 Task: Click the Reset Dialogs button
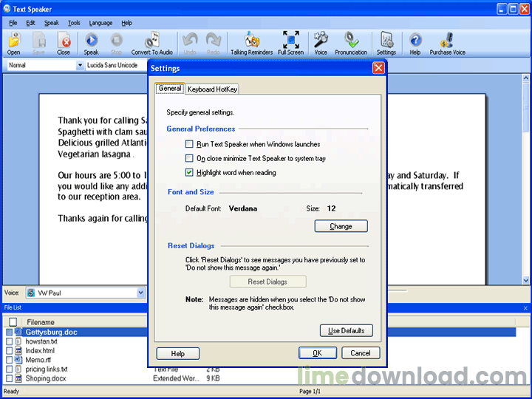(x=267, y=282)
